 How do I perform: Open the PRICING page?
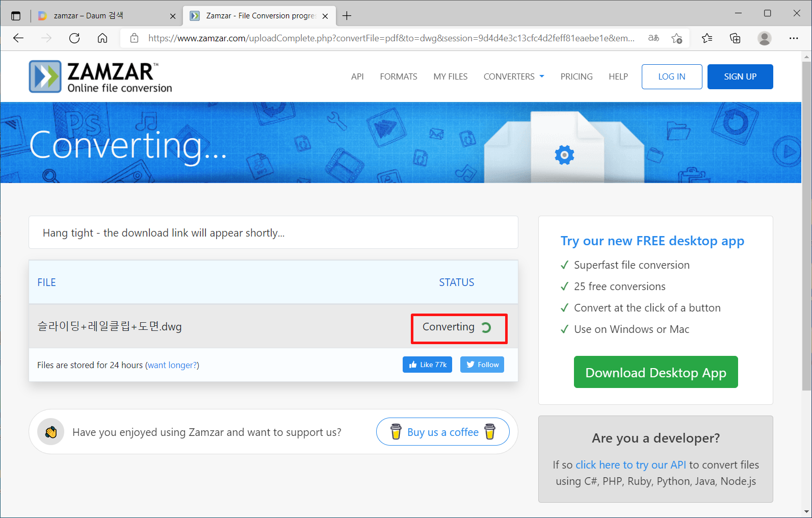(577, 76)
